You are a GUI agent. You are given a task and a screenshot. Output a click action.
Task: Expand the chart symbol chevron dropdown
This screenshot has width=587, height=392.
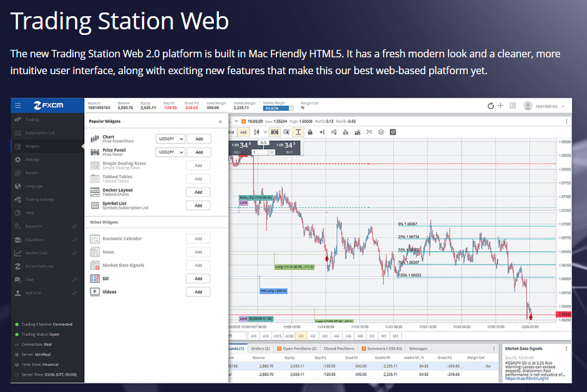236,121
